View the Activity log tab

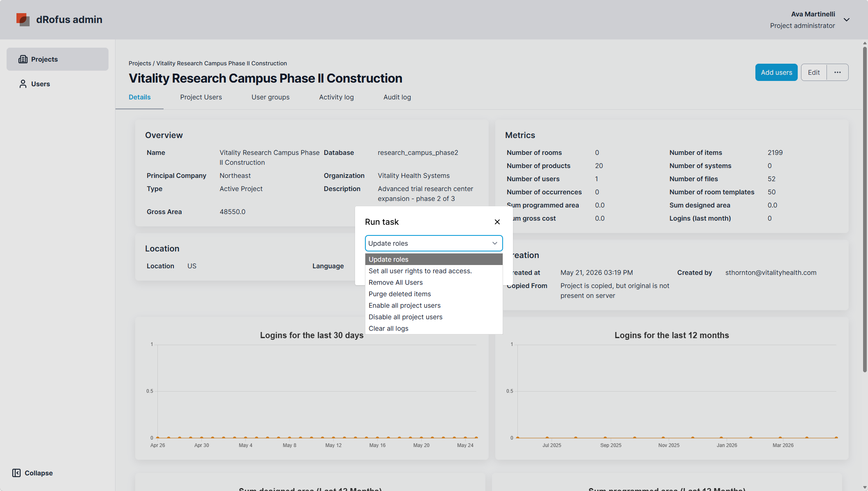coord(337,97)
